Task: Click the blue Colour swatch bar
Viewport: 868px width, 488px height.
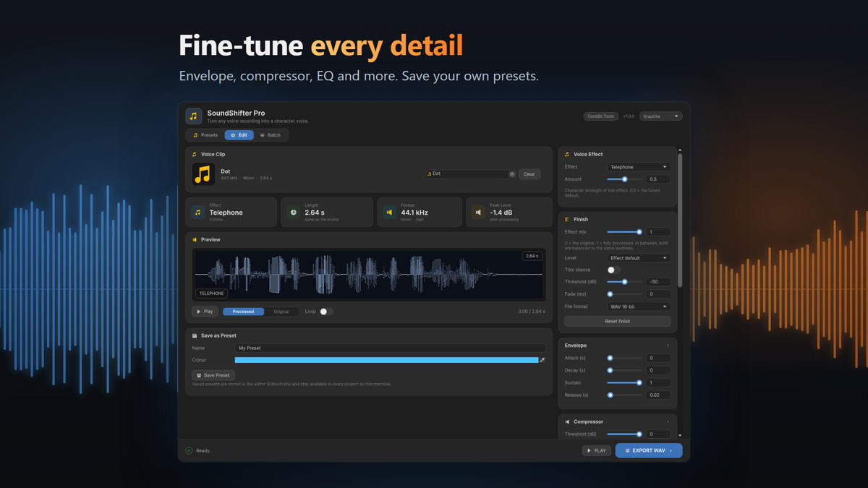Action: pyautogui.click(x=386, y=359)
